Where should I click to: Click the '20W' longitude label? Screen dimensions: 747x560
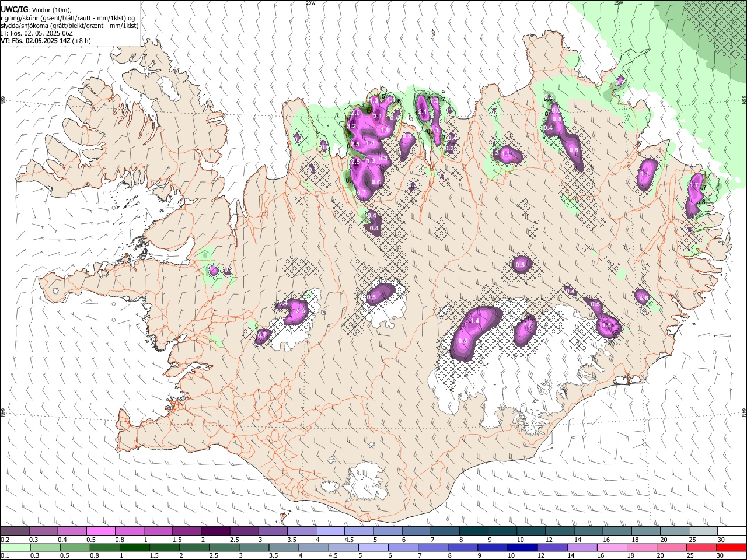coord(310,3)
